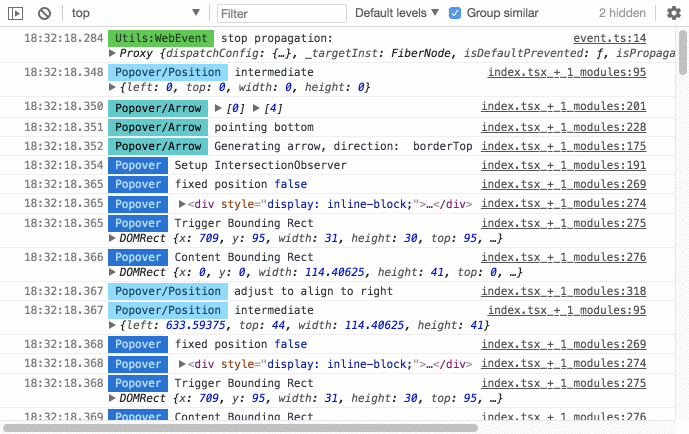Open link modules:275 at 18:32:18.365
This screenshot has height=434, width=689.
pos(563,223)
